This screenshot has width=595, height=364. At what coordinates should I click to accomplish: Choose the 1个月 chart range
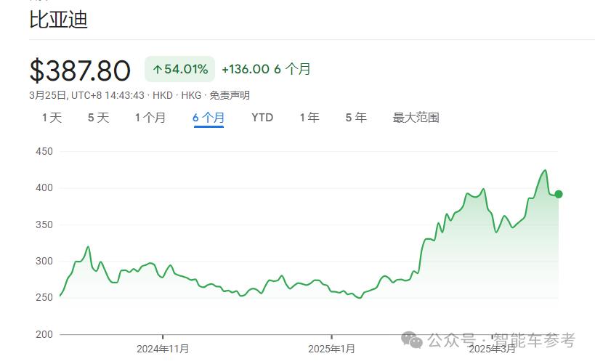pyautogui.click(x=150, y=118)
